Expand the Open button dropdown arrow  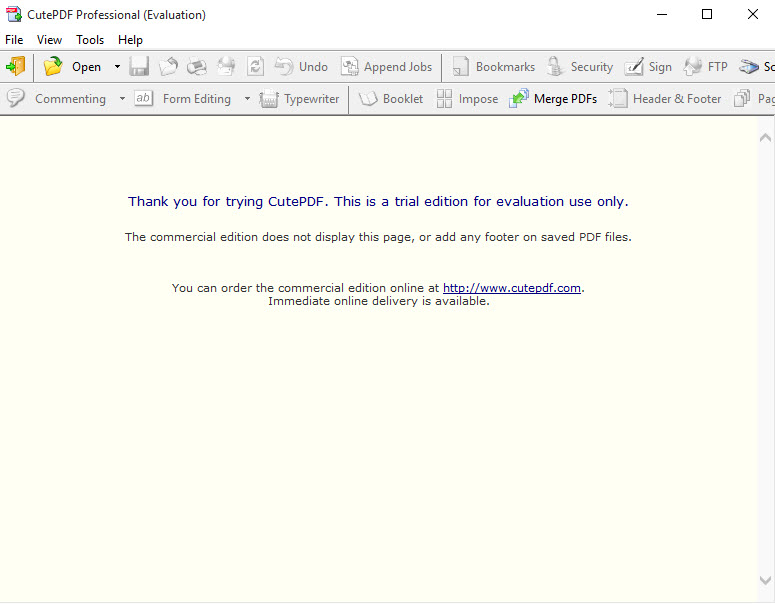pyautogui.click(x=117, y=66)
